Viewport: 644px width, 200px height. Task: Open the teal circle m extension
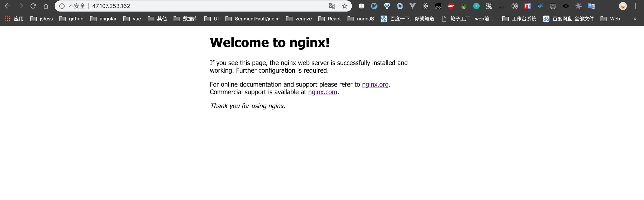point(476,6)
